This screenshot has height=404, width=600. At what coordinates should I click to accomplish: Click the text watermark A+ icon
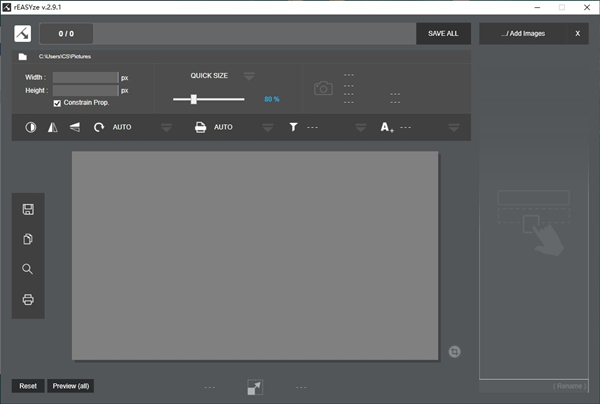tap(387, 127)
